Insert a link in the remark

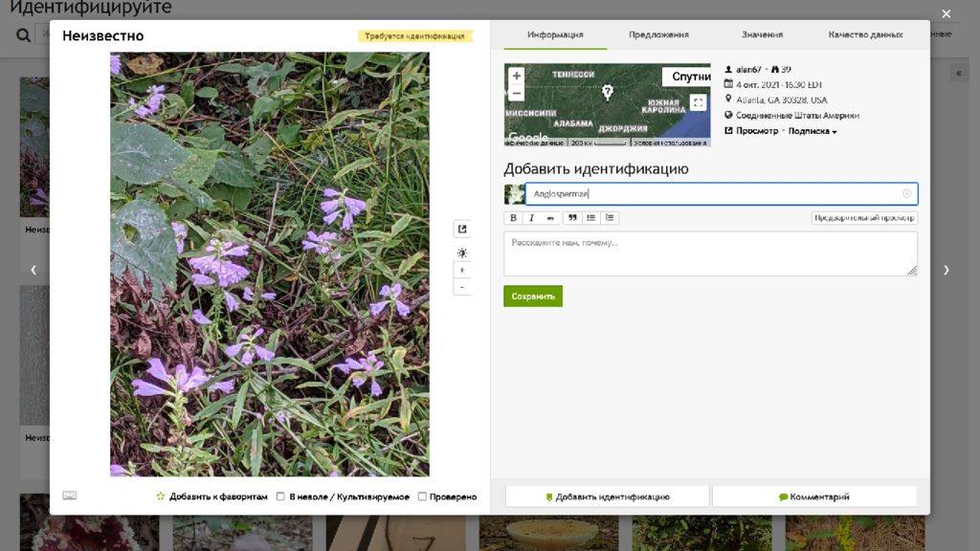[x=550, y=218]
